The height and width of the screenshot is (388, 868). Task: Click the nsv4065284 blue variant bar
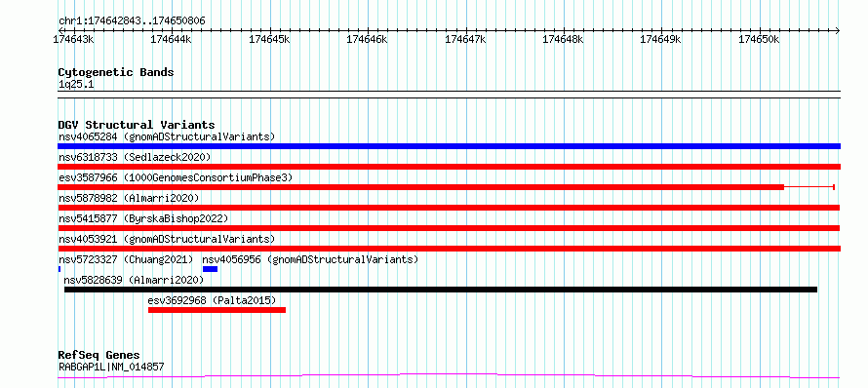(x=449, y=146)
